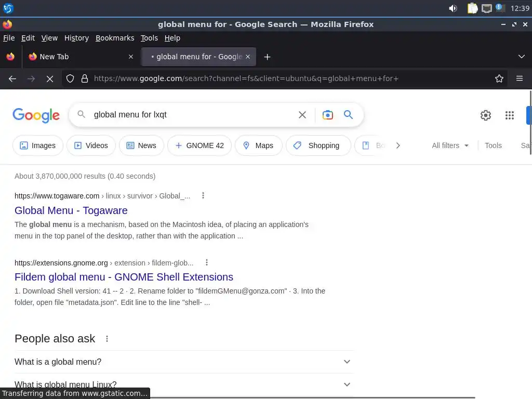This screenshot has height=399, width=532.
Task: Open the Firefox hamburger menu
Action: pyautogui.click(x=520, y=79)
